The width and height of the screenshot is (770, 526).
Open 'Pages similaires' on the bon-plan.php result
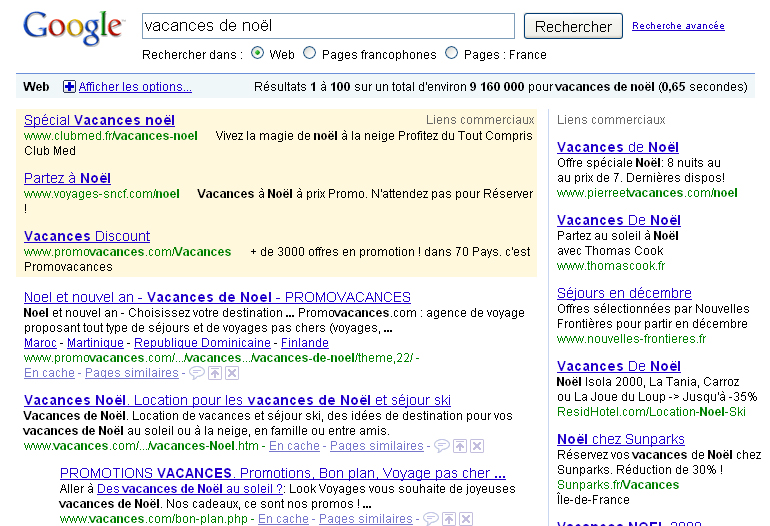pos(366,519)
